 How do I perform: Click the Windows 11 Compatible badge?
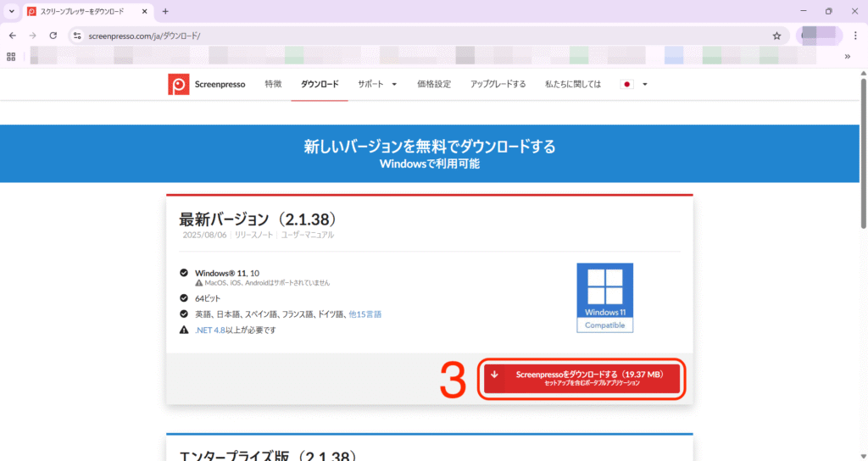(x=604, y=297)
